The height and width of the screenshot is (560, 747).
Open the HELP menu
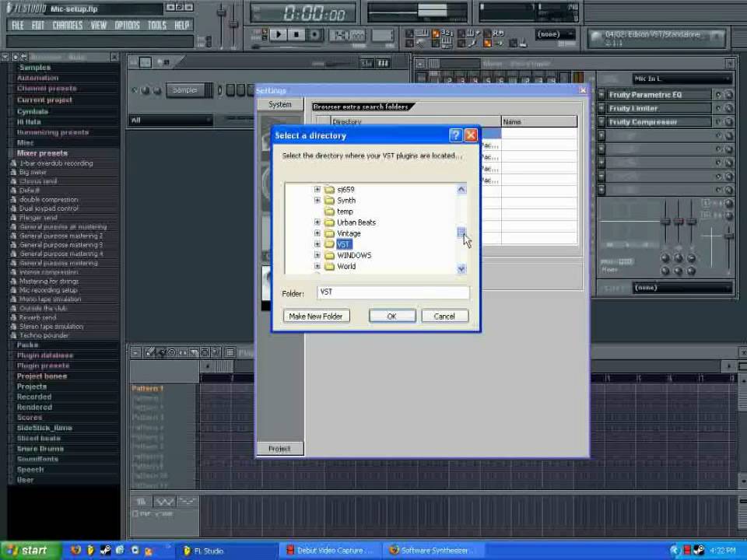[x=181, y=25]
